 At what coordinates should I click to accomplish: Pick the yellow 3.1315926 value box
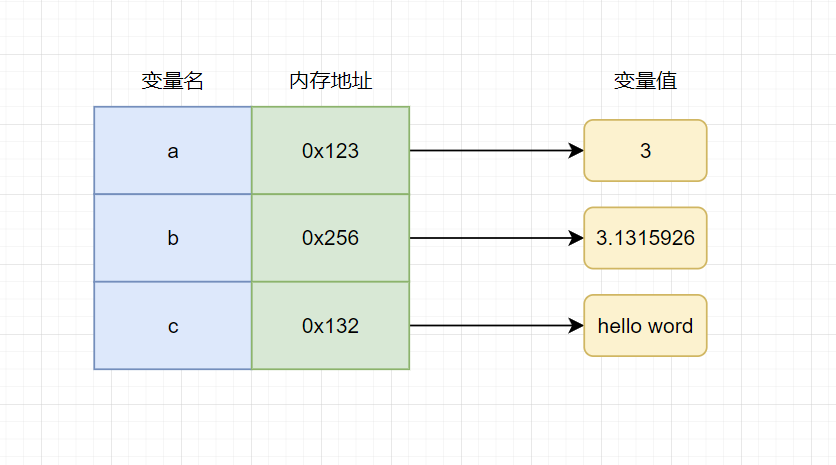tap(645, 239)
